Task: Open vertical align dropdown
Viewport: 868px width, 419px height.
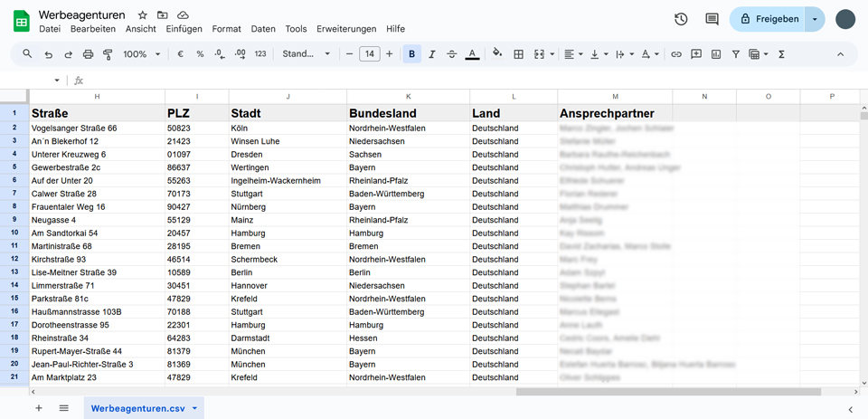Action: (x=599, y=54)
